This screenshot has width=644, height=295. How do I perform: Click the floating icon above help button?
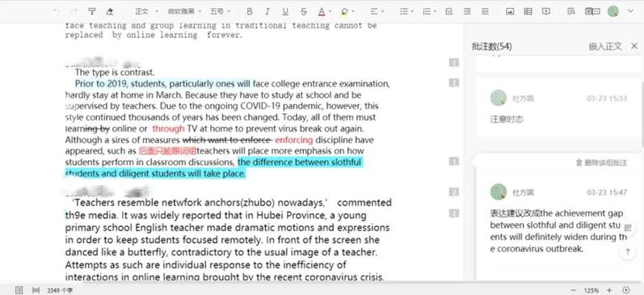click(628, 228)
